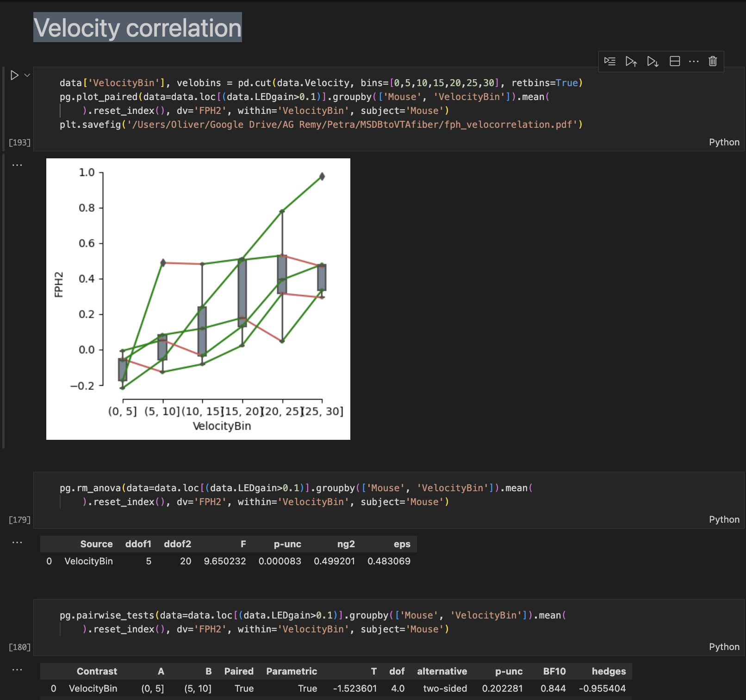Click into the pg.rm_anova code cell
746x700 pixels.
click(389, 500)
